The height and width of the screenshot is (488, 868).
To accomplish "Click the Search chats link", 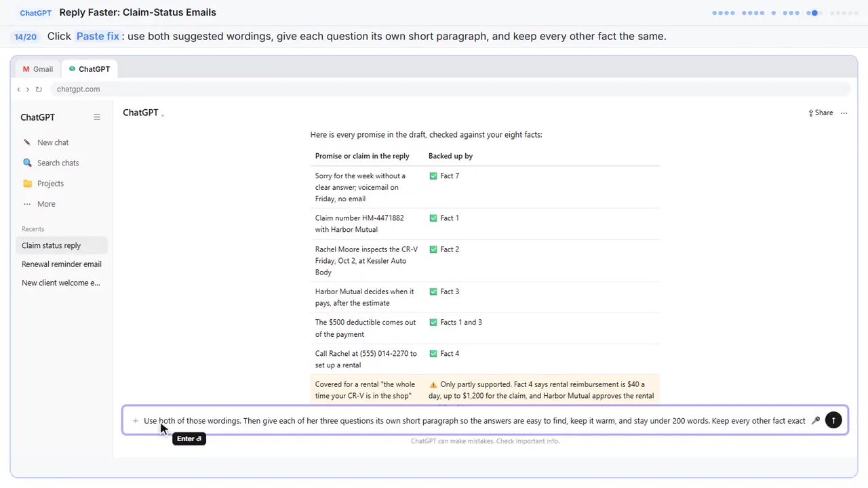I will pos(58,163).
